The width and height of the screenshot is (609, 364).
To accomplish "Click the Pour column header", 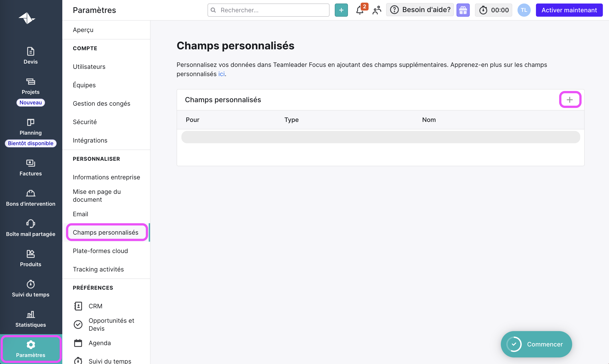I will coord(192,120).
